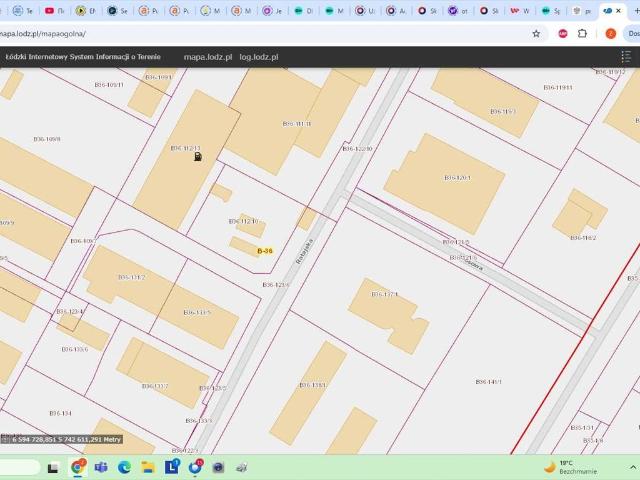Click the Chrome icon in the taskbar

click(78, 467)
